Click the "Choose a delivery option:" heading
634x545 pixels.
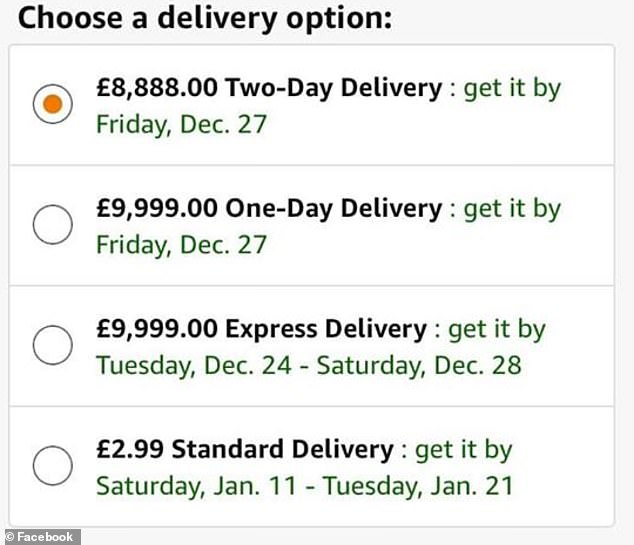click(206, 18)
